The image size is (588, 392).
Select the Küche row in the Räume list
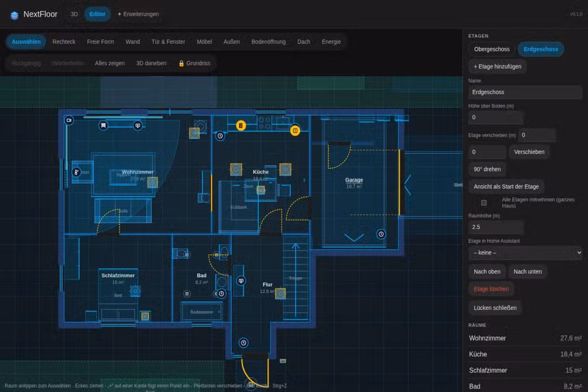pyautogui.click(x=525, y=354)
